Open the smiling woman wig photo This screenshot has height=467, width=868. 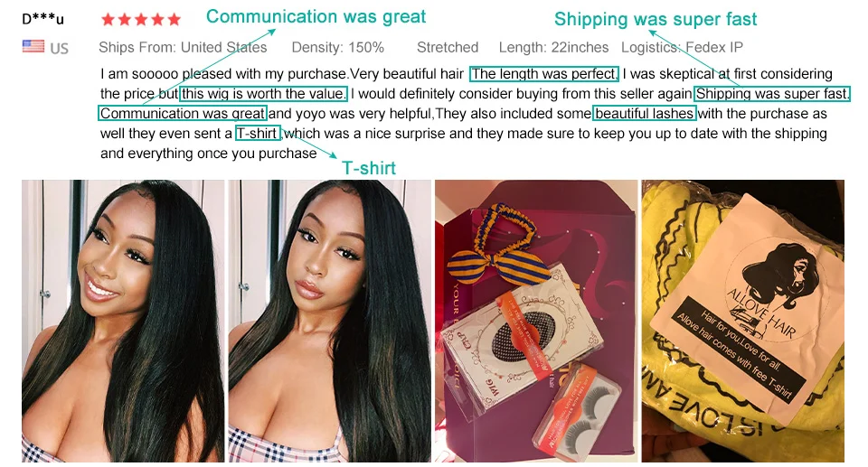tap(123, 321)
